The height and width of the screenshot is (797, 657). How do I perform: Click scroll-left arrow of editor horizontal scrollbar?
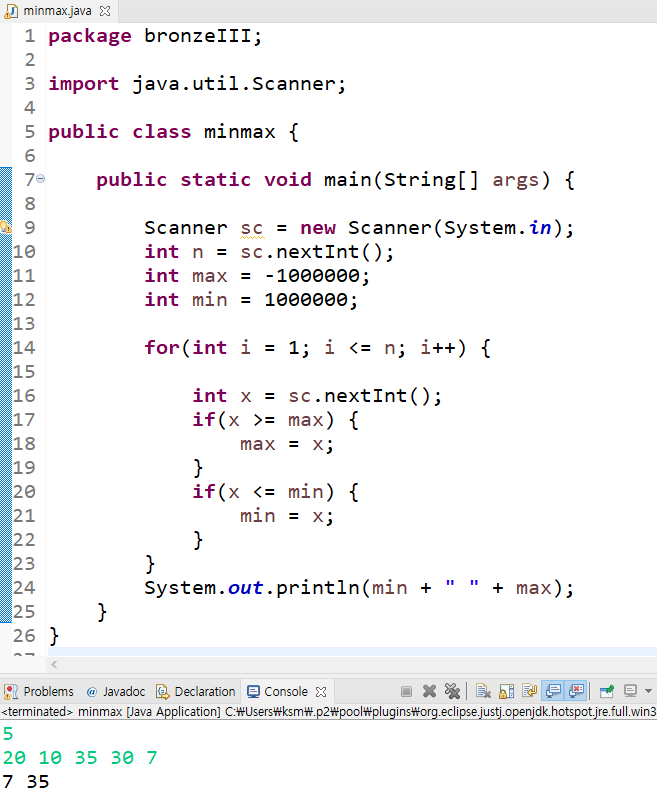[x=54, y=664]
